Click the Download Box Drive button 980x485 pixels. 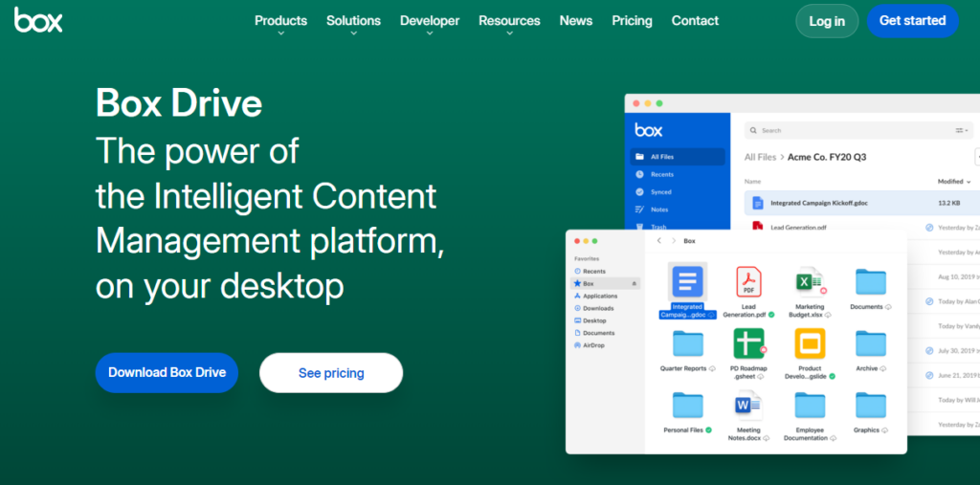[x=167, y=372]
